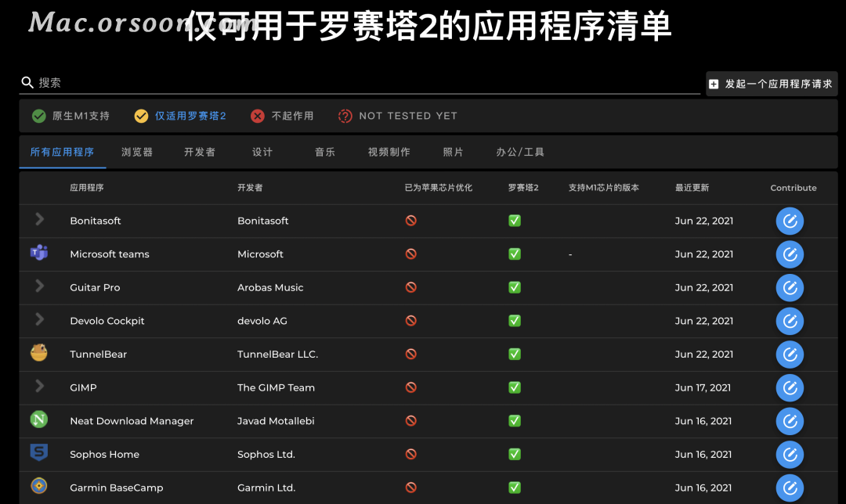
Task: Click the Garmin BaseCamp application name
Action: coord(117,488)
